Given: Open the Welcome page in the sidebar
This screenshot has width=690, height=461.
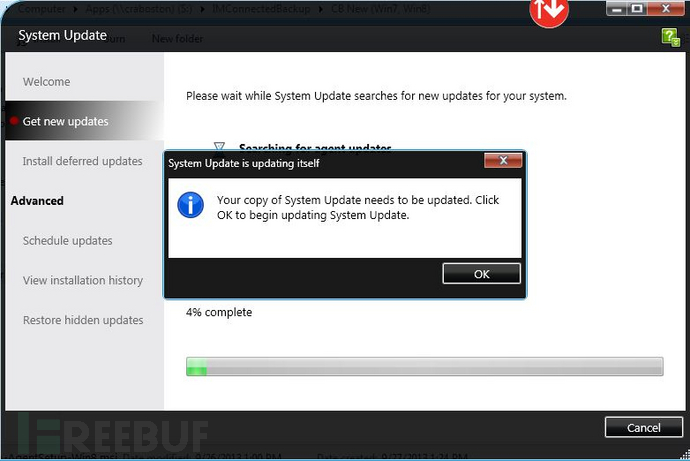Looking at the screenshot, I should point(46,82).
